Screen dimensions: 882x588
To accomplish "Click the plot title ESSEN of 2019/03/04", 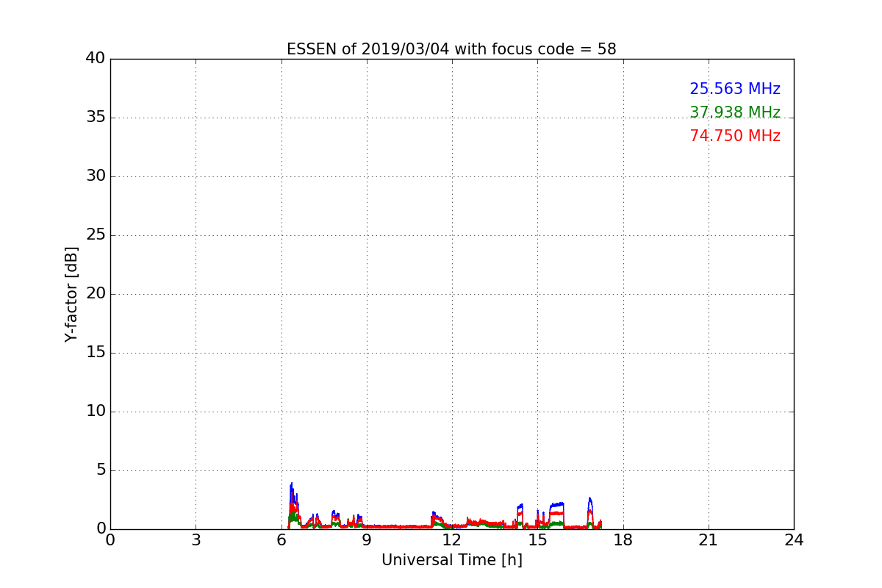I will tap(451, 49).
